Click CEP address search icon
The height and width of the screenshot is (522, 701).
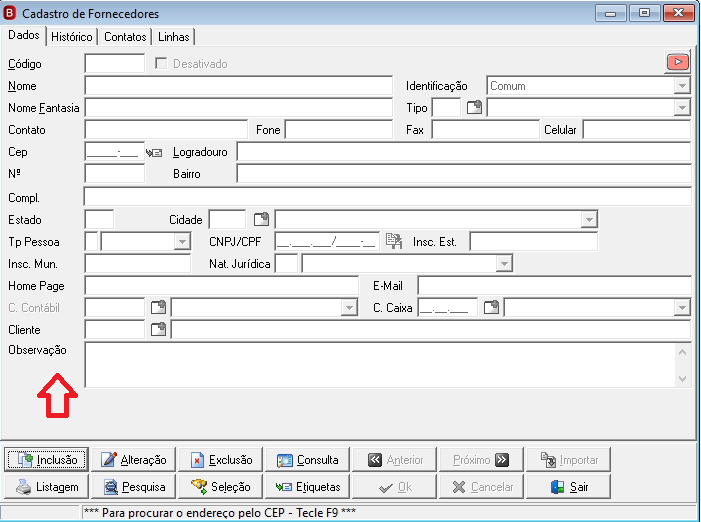pyautogui.click(x=154, y=153)
